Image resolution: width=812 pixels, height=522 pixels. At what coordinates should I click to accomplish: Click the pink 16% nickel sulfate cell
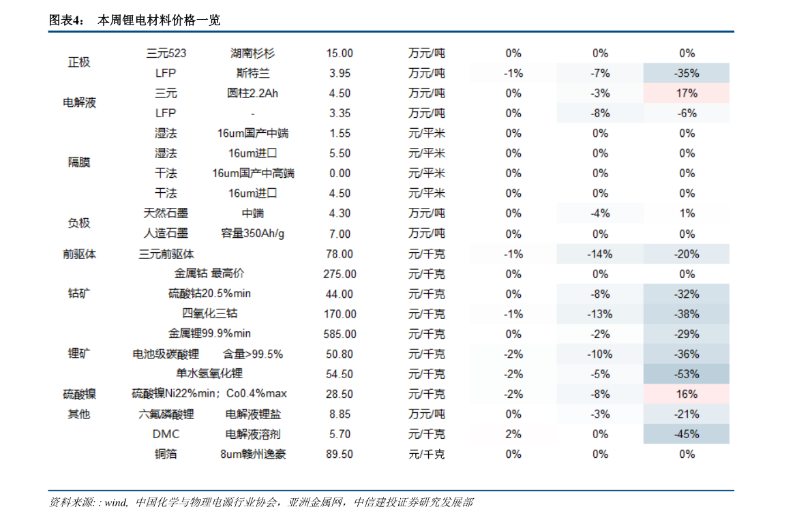pos(686,394)
